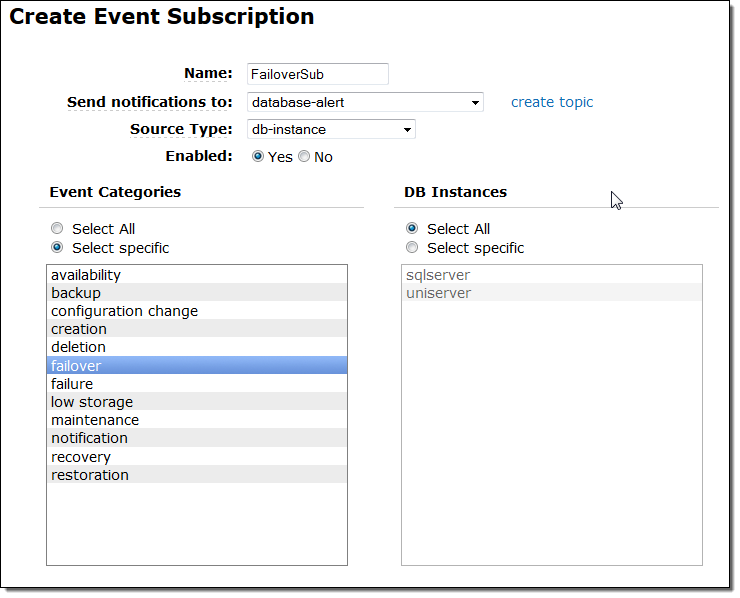Choose Select All under Event Categories

pos(57,229)
